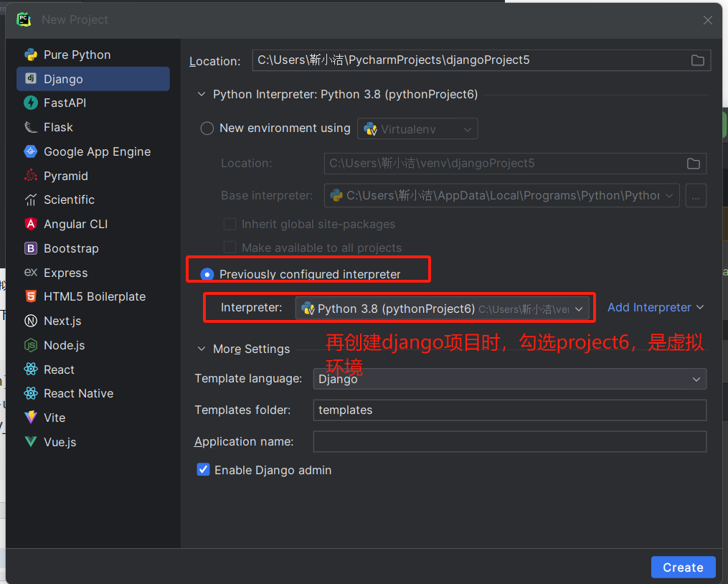Choose Bootstrap project type
Screen dimensions: 728x584
[x=93, y=248]
